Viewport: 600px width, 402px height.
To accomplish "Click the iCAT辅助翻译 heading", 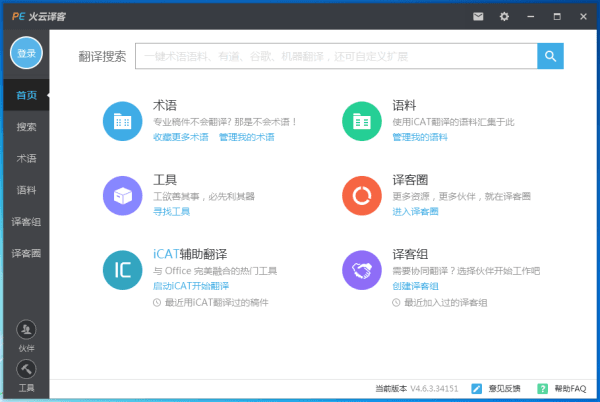I will (x=190, y=254).
